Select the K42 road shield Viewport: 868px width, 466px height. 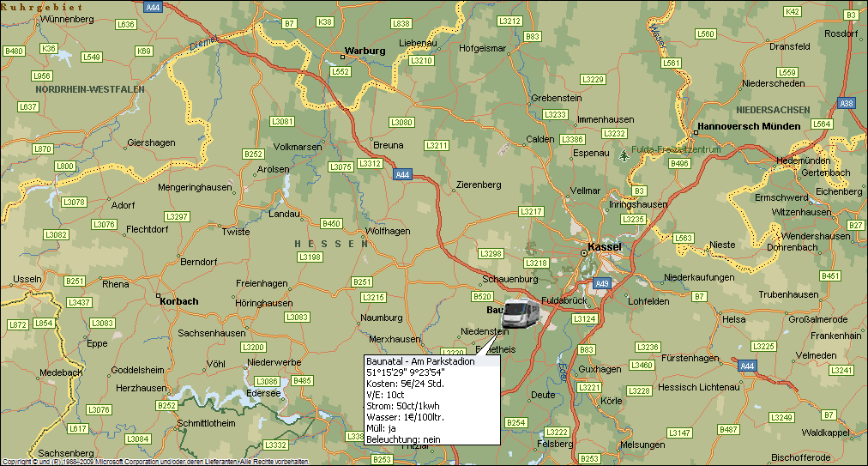pos(793,12)
